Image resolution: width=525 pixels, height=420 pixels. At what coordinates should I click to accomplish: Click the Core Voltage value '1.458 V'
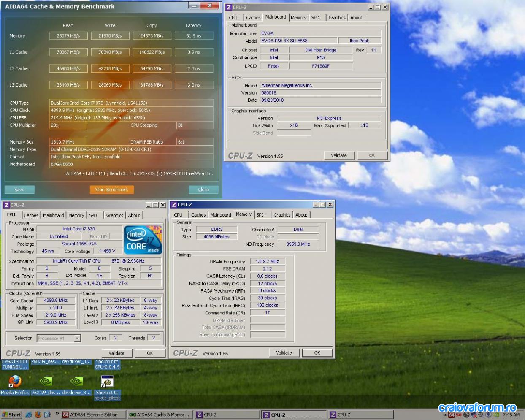[108, 251]
